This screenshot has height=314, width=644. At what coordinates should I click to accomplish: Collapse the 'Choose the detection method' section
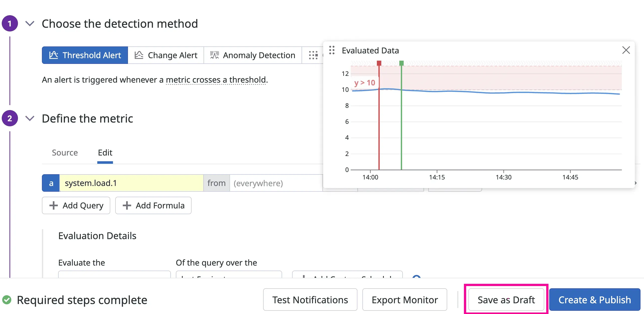pos(30,23)
